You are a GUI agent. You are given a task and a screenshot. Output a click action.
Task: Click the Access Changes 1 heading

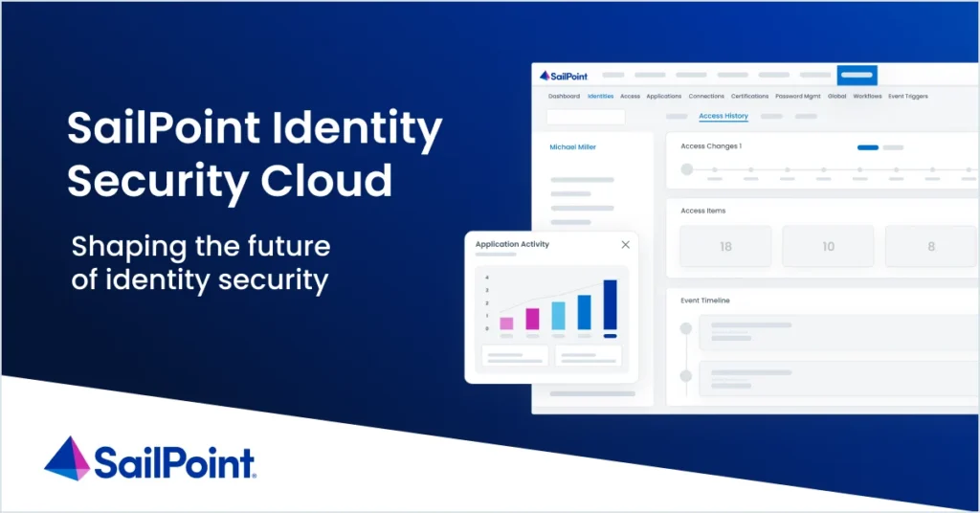coord(711,146)
